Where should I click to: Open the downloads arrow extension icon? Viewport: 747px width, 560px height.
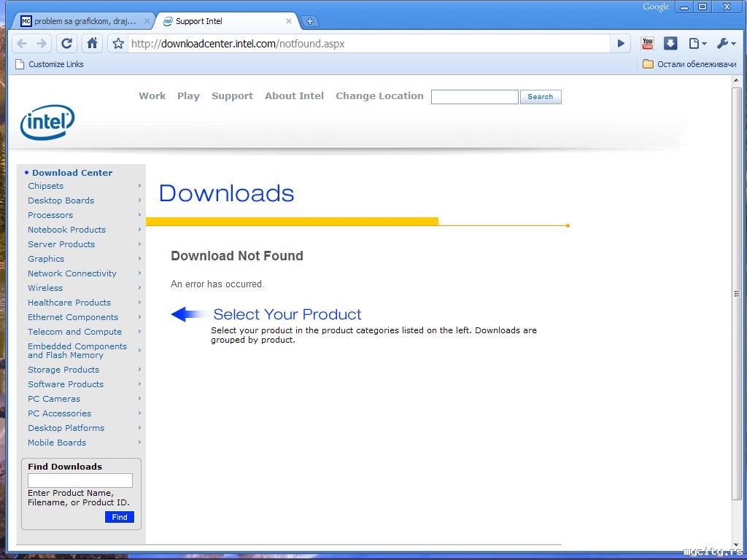[670, 44]
